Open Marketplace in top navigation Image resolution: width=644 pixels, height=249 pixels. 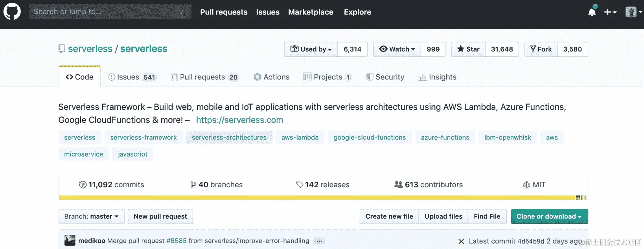(x=311, y=12)
